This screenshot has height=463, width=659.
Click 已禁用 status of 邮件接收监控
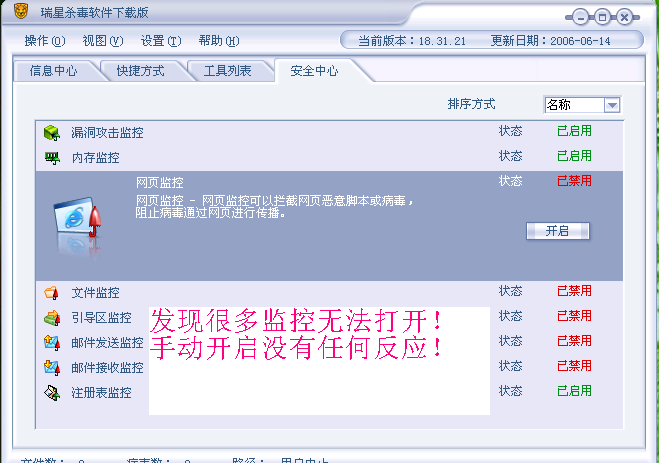(574, 366)
